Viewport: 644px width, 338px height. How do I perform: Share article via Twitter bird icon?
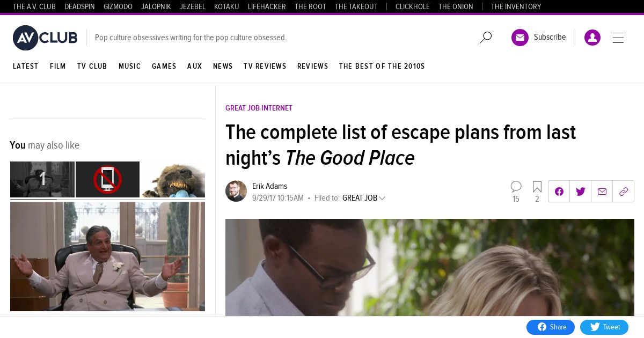581,192
